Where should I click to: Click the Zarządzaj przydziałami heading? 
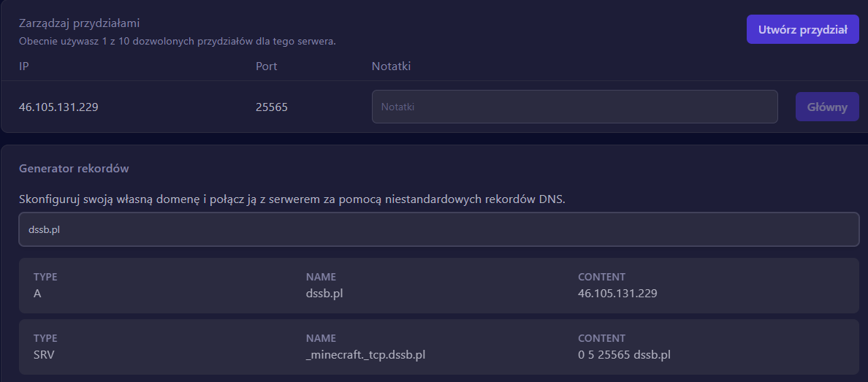pyautogui.click(x=79, y=23)
